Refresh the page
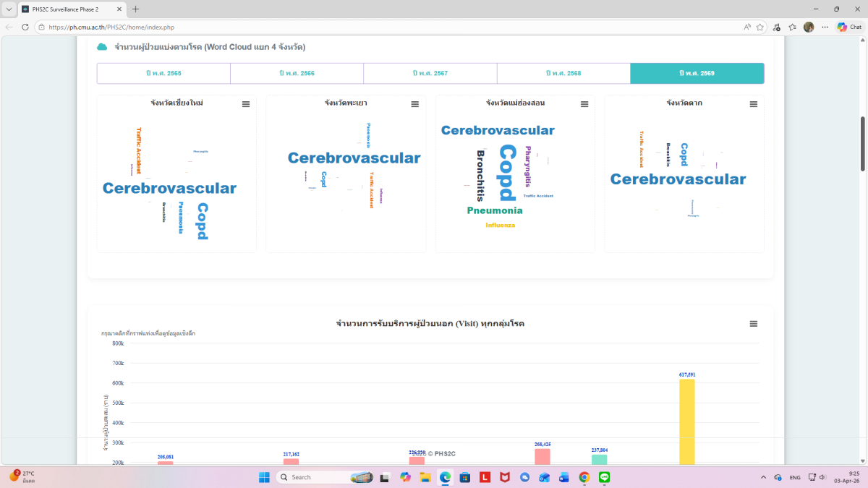The image size is (868, 488). [25, 27]
